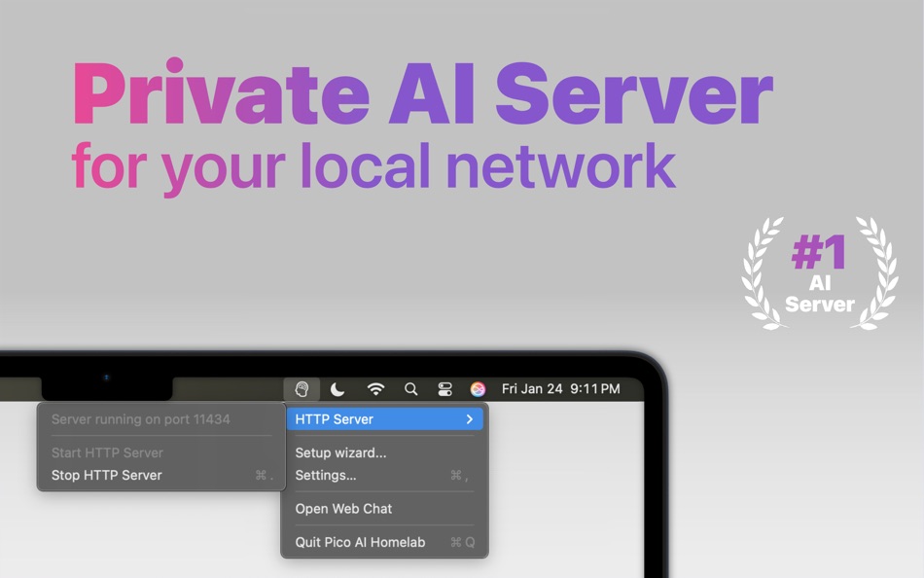
Task: Click Server running on port 11434 status
Action: pos(161,419)
